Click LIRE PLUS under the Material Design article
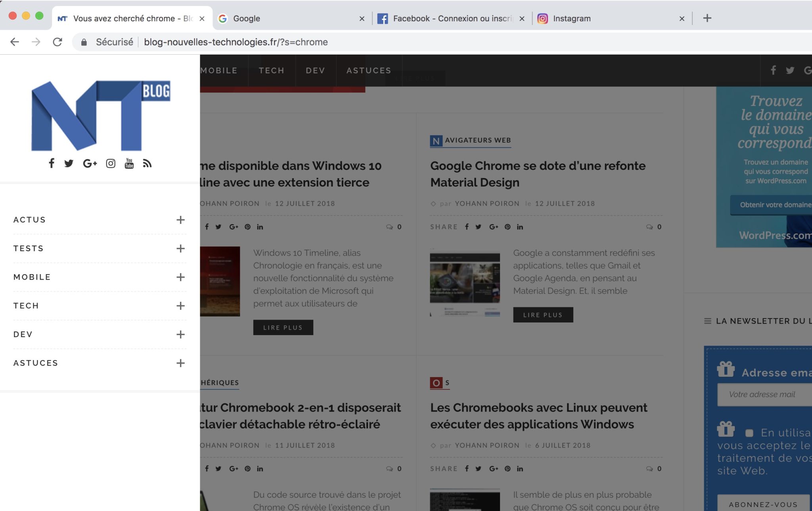 [543, 315]
